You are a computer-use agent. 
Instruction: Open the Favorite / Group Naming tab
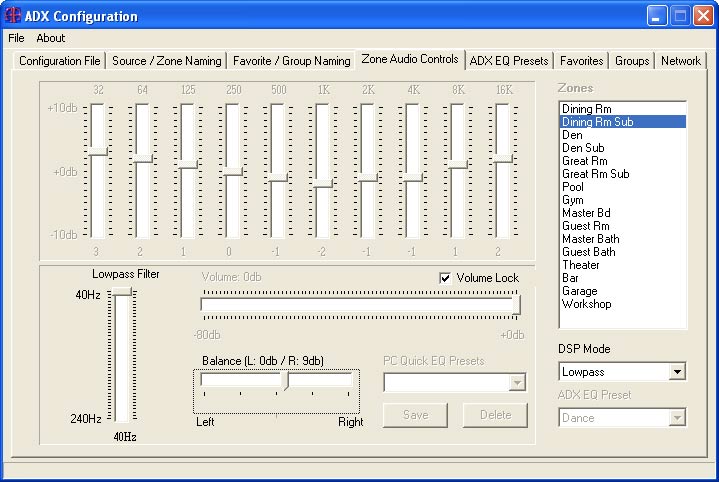tap(292, 61)
